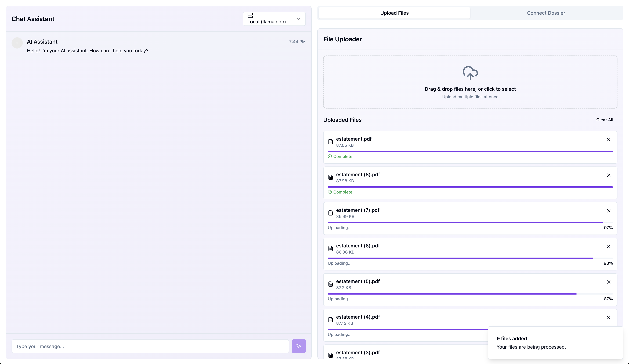This screenshot has width=629, height=364.
Task: Click the AI Assistant avatar
Action: tap(17, 43)
